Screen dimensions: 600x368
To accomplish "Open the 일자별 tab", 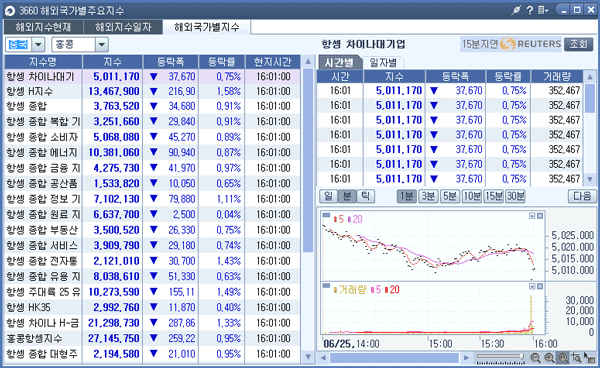I will point(383,62).
